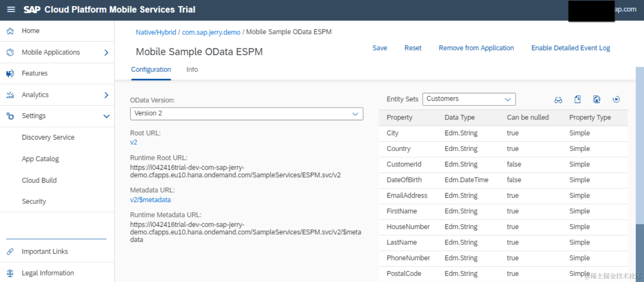Open the v2/$metadata link
Screen dimensions: 644x282
(x=150, y=200)
